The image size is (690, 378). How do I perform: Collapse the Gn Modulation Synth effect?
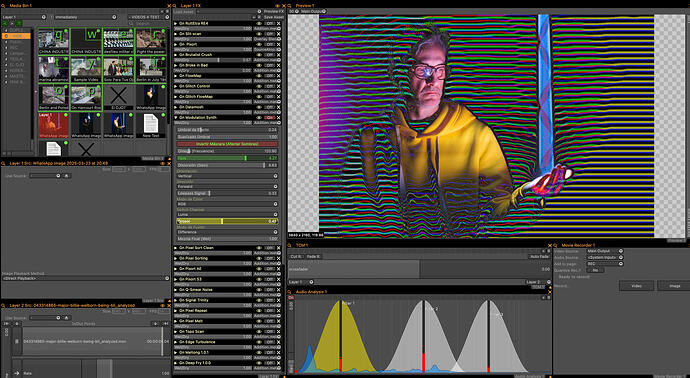coord(176,117)
